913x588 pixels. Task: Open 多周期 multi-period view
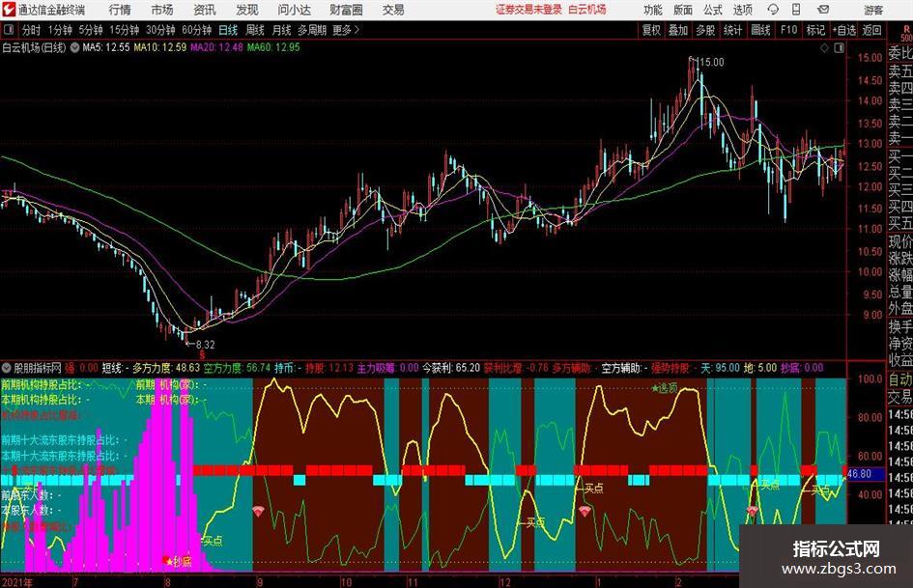[312, 30]
